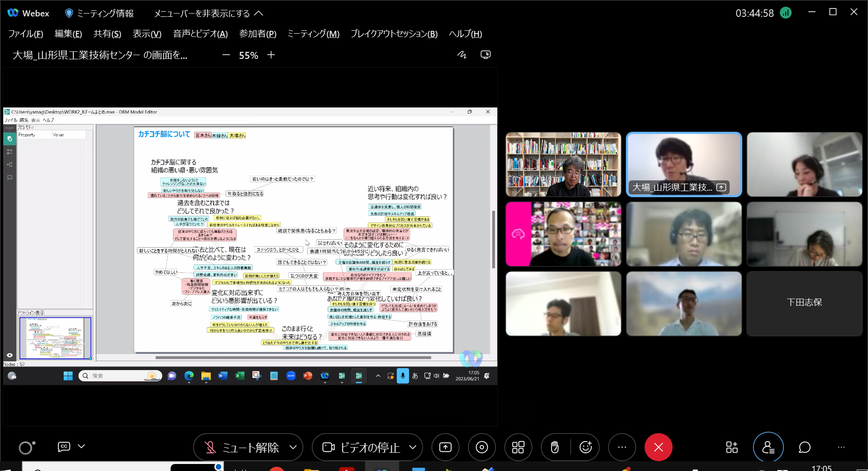
Task: Expand video options arrow beside ビデオの停止
Action: [413, 447]
